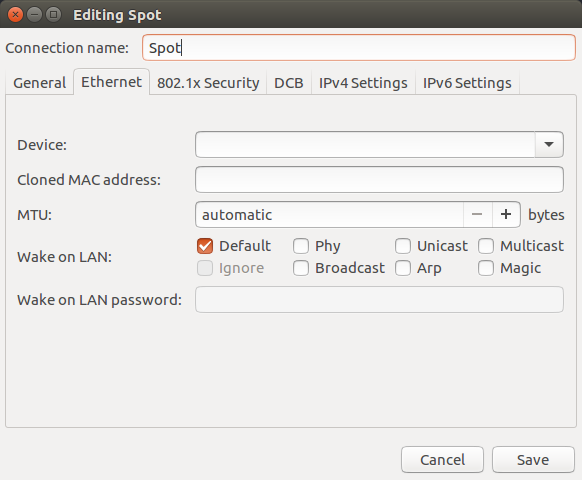
Task: Close the Editing Spot window
Action: click(15, 15)
